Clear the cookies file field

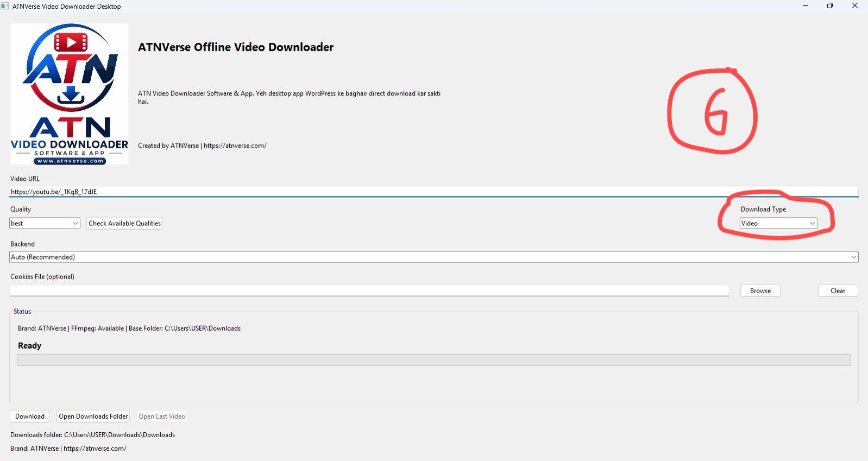[x=838, y=291]
